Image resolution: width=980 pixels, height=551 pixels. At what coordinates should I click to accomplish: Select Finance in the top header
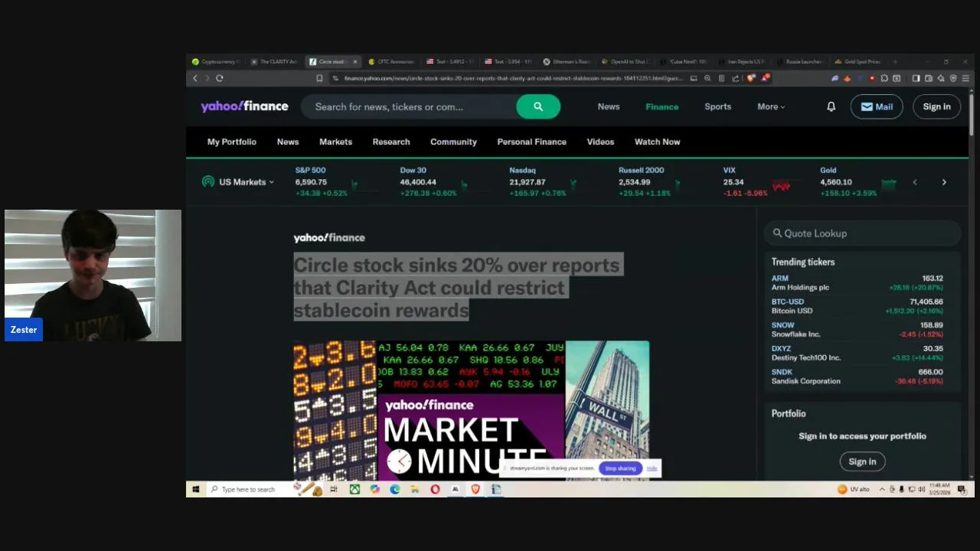tap(661, 106)
